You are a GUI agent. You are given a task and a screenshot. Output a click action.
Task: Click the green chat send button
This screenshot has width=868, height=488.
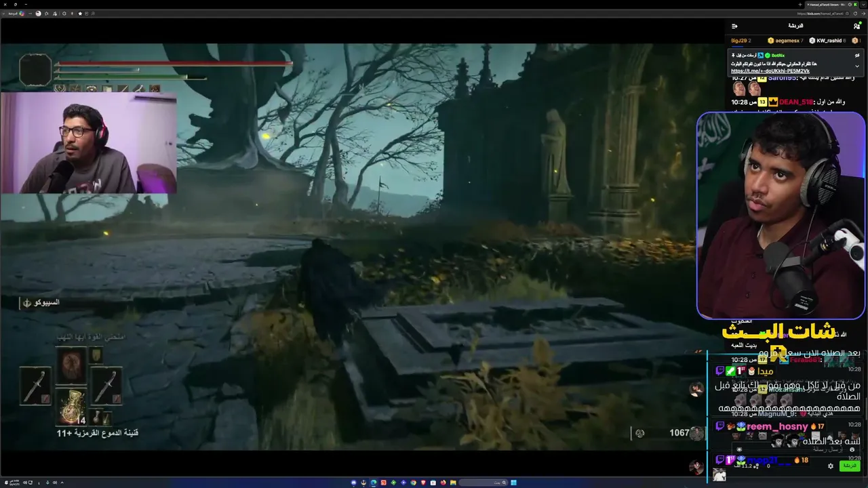tap(849, 466)
